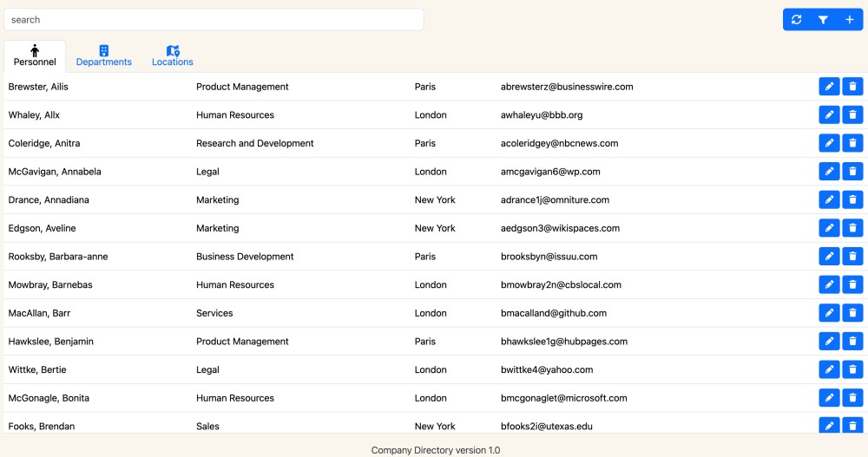Click the refresh icon in the top toolbar
868x457 pixels.
click(x=796, y=20)
